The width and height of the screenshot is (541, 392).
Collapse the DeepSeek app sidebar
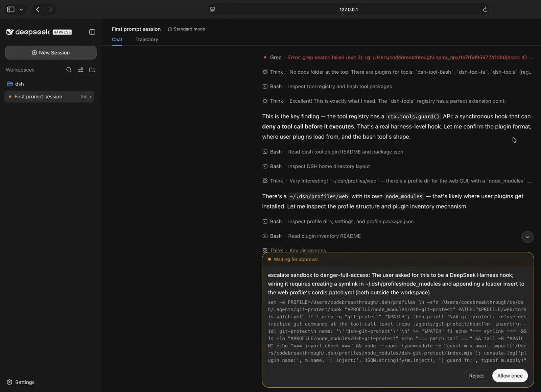coord(92,32)
